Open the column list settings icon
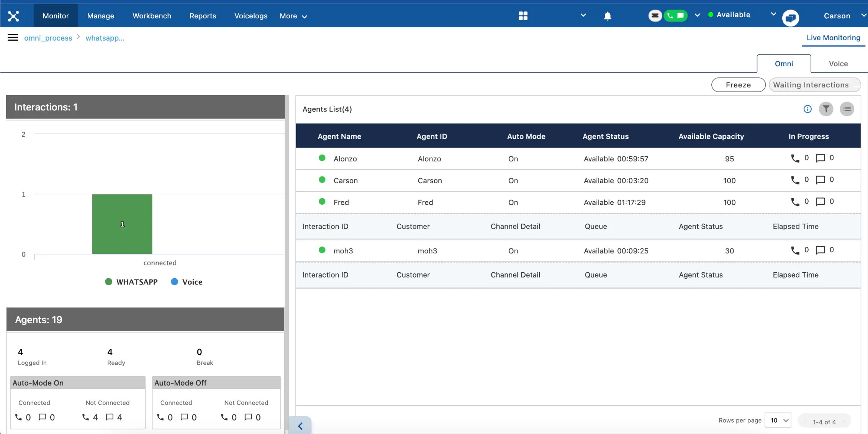The height and width of the screenshot is (434, 868). [x=847, y=109]
